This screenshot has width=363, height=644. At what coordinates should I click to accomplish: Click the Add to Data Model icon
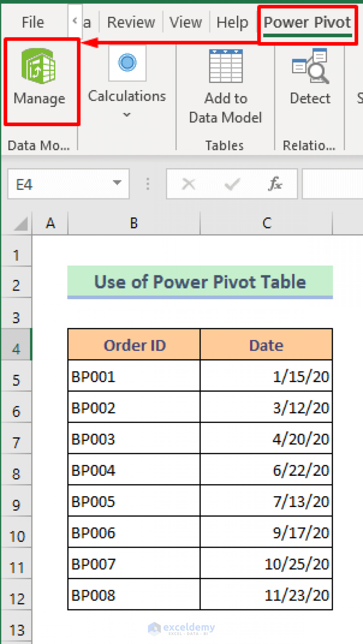225,66
